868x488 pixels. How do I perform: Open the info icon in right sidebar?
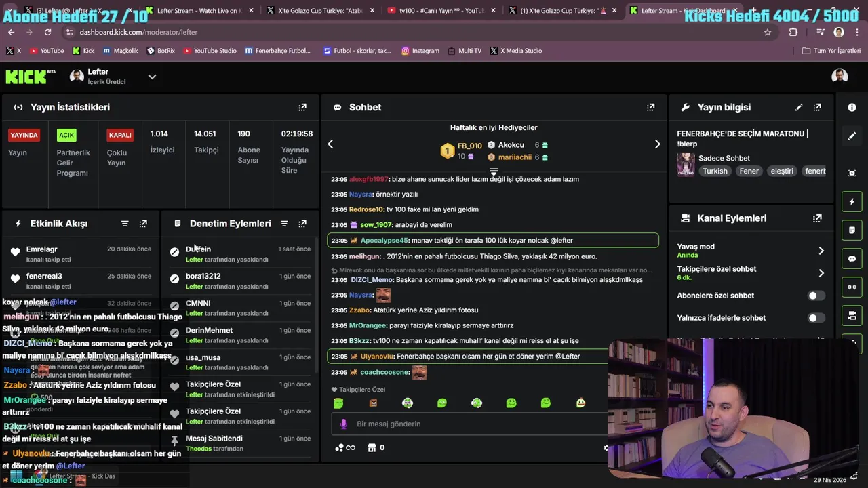click(852, 107)
